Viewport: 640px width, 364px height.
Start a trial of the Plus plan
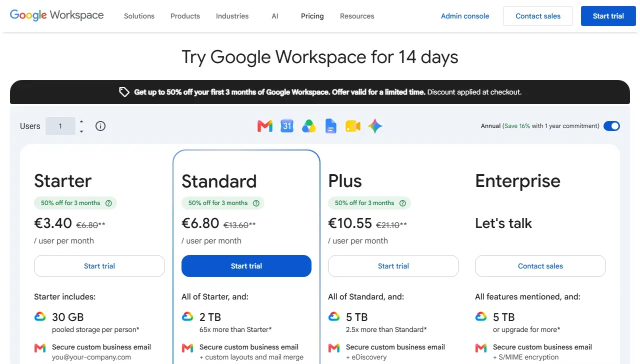(393, 266)
